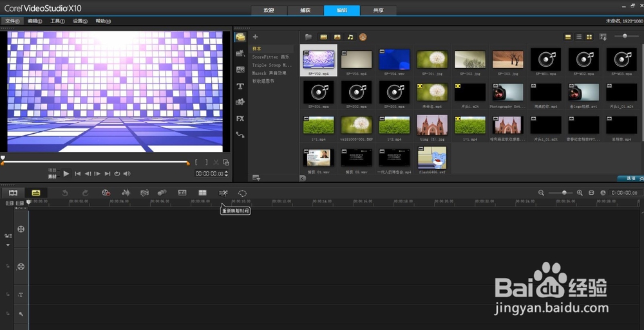Switch to Storyboard view
Screen dimensions: 644x330
coord(13,192)
